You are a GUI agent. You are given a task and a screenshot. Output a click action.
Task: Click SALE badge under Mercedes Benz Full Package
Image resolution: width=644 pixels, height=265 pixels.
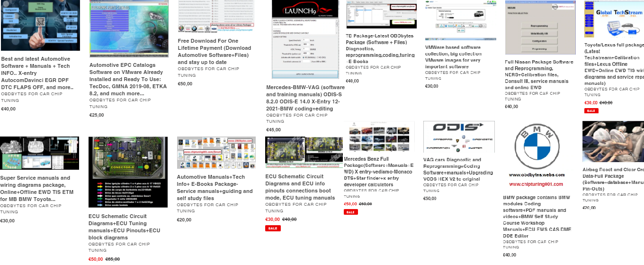[350, 212]
